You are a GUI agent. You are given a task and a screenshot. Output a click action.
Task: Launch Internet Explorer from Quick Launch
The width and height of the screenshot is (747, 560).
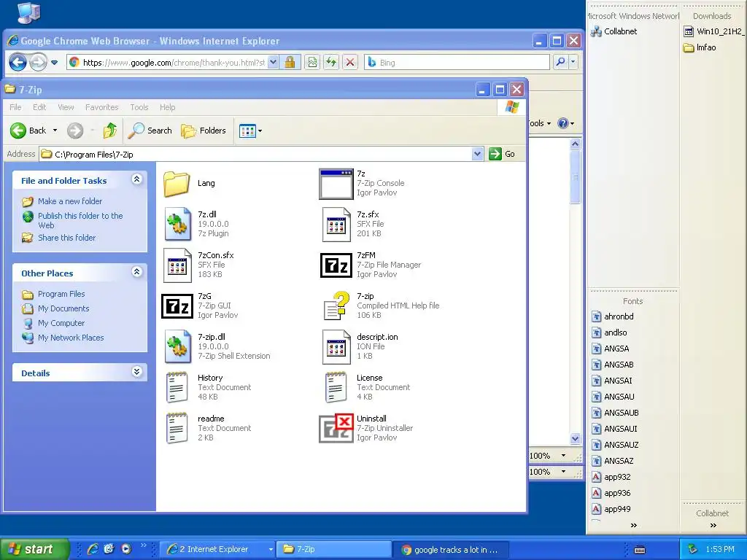[93, 549]
